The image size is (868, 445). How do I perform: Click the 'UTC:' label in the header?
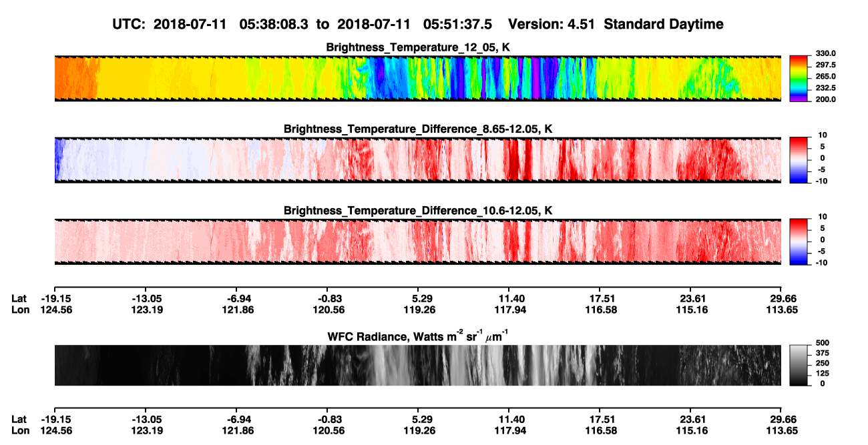[x=130, y=24]
